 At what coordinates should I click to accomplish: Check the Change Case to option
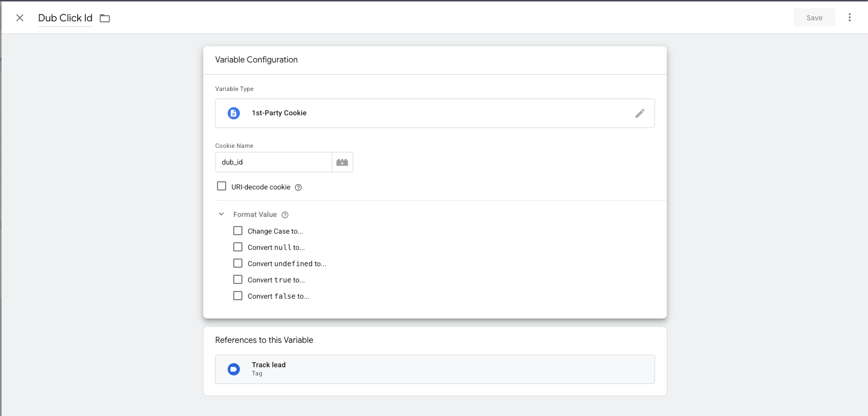238,231
